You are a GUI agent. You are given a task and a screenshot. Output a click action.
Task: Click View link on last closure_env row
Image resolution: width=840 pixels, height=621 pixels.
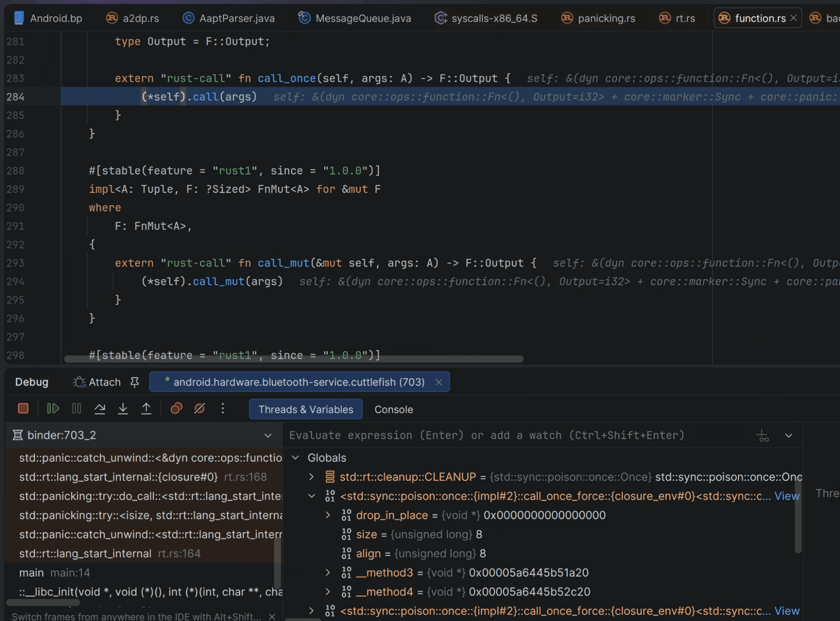pos(787,611)
